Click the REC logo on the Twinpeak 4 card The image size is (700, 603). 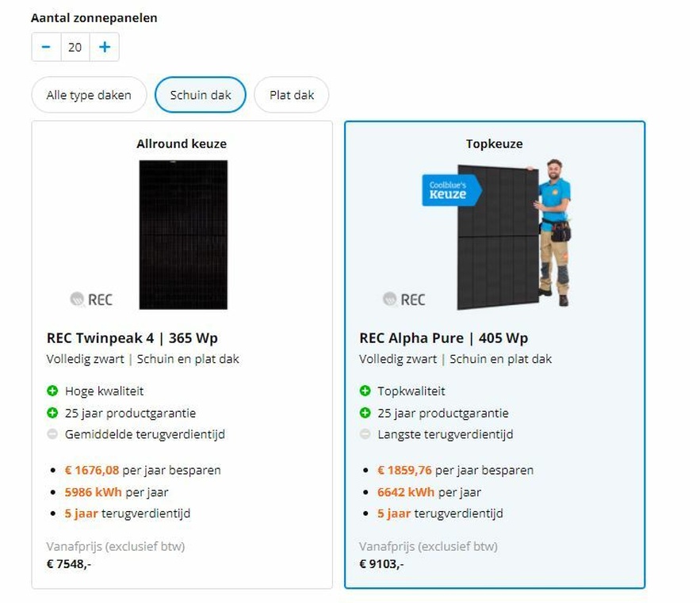93,300
